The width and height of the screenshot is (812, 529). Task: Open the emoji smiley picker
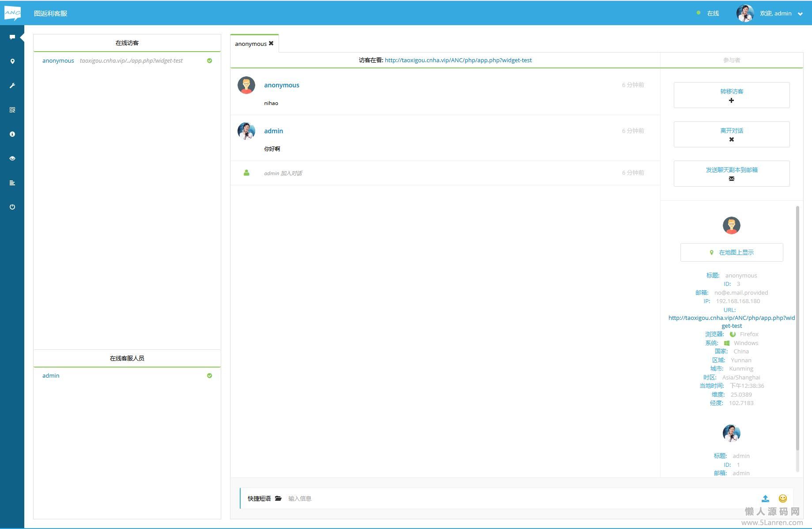tap(782, 499)
